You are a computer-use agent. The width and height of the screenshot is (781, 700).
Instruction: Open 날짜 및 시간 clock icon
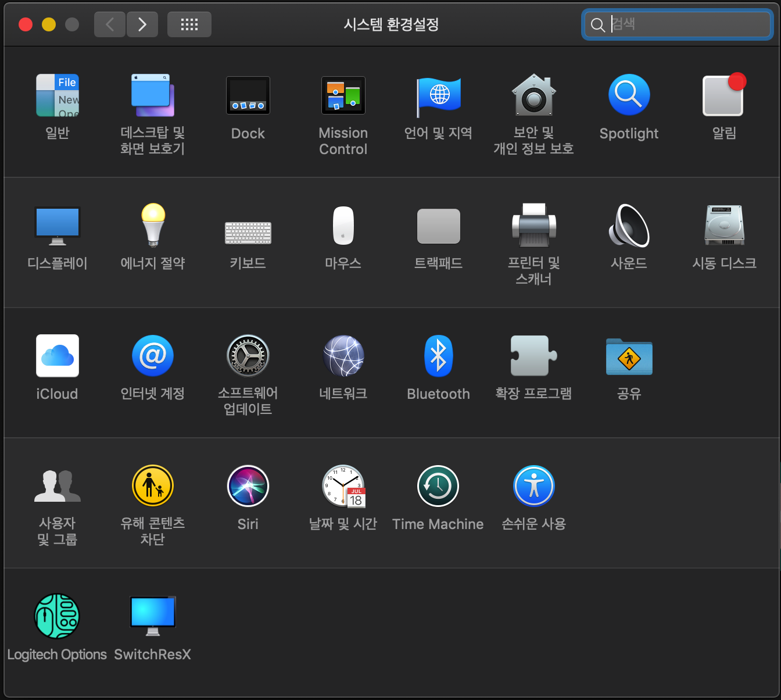(x=343, y=486)
